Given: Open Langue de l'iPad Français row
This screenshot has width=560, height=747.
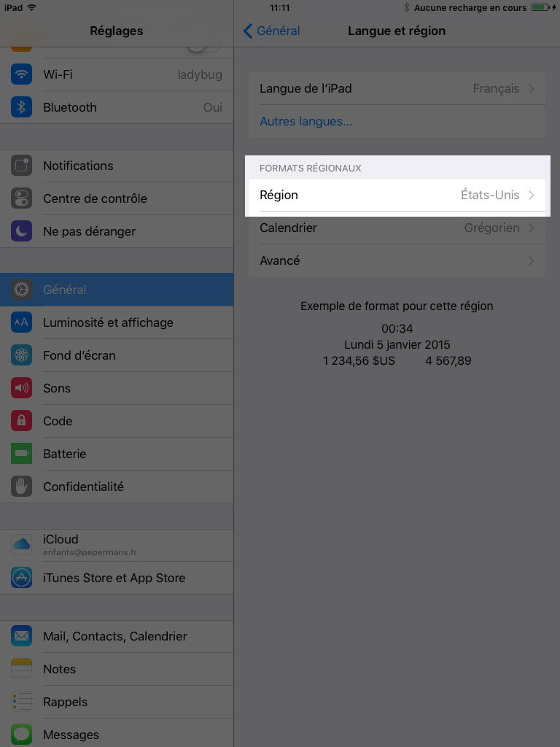Looking at the screenshot, I should point(397,88).
